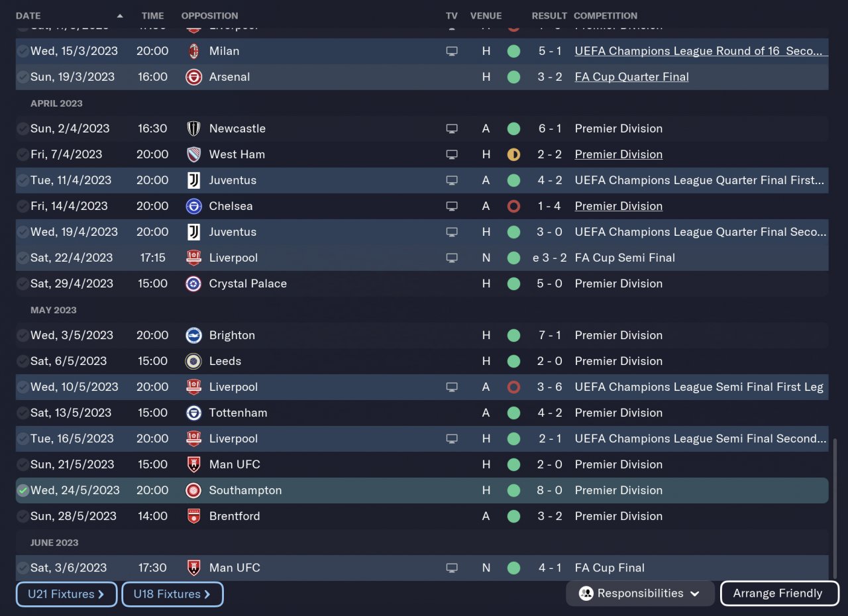Screen dimensions: 848x616
Task: Click the Brighton club badge icon
Action: pyautogui.click(x=193, y=335)
